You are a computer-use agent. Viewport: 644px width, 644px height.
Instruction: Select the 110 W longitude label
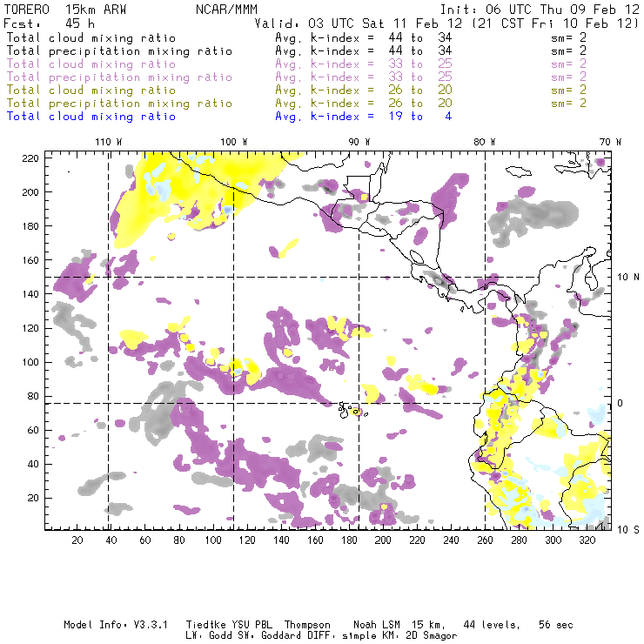tap(108, 141)
